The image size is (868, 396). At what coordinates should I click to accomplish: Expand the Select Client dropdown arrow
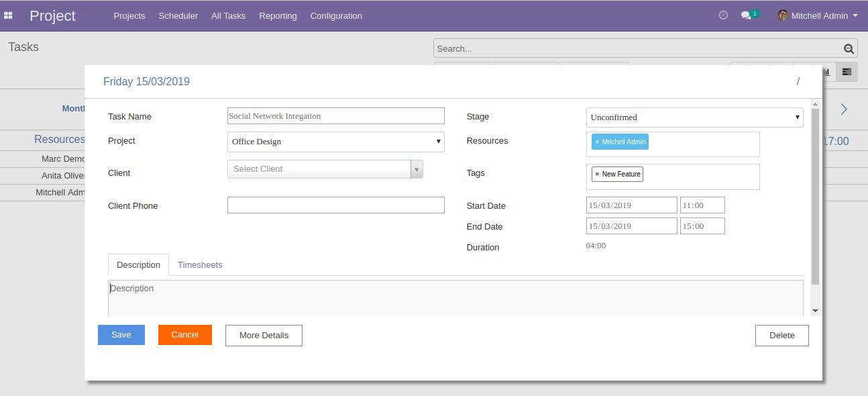417,169
